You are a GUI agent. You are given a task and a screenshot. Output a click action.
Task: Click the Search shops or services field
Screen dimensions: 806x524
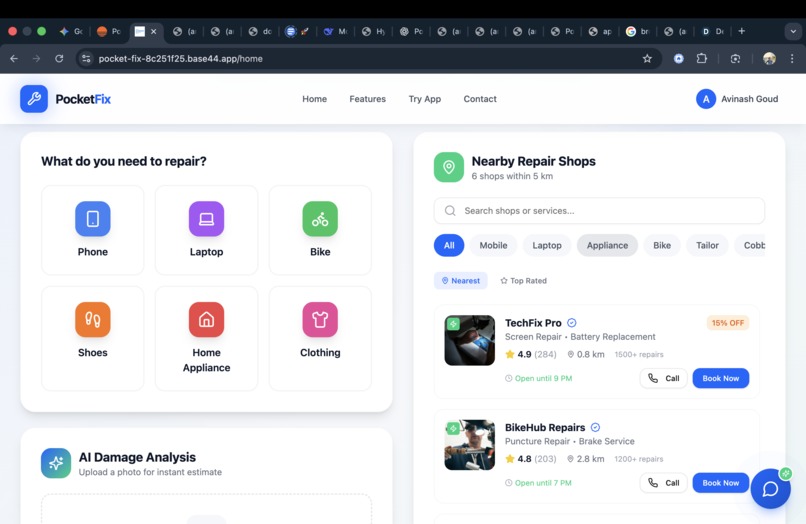(x=599, y=211)
